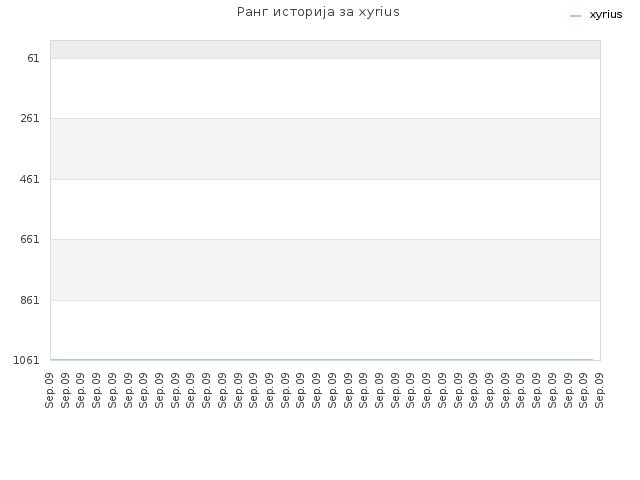Click the horizontal gridline at 861
This screenshot has height=480, width=640.
point(325,300)
